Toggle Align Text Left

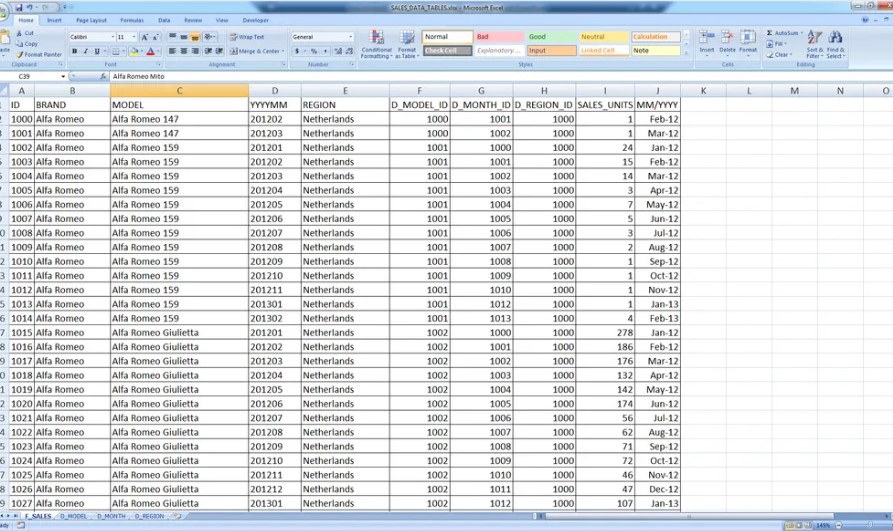click(173, 51)
